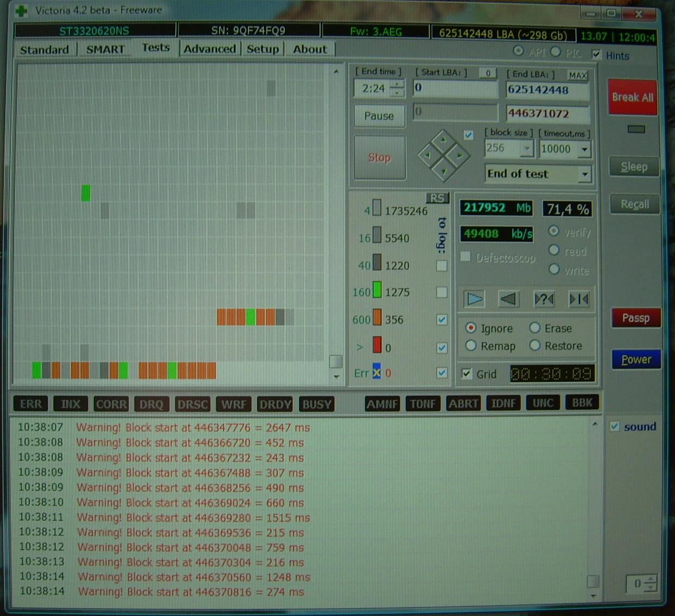The image size is (675, 616).
Task: Click the red Break All button
Action: click(633, 98)
